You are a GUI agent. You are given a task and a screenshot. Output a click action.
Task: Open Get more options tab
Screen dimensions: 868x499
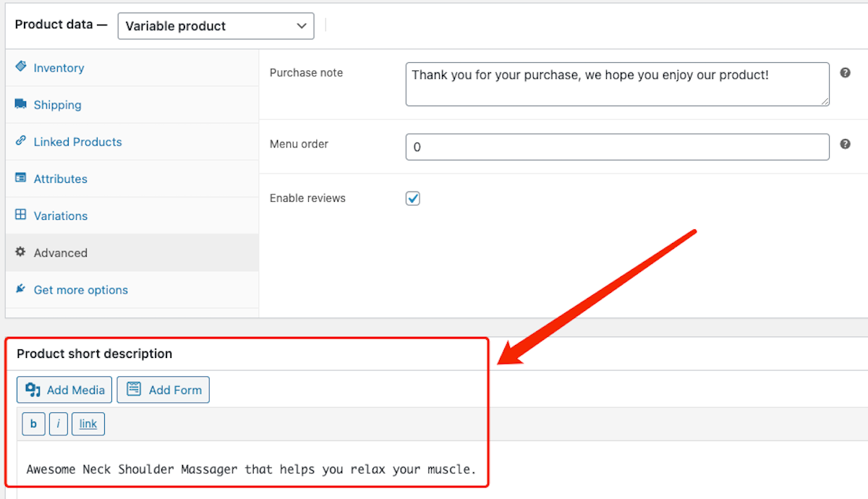click(132, 290)
